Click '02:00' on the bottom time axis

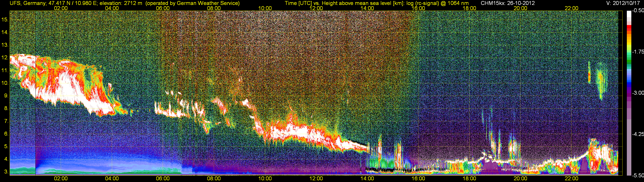[61, 179]
